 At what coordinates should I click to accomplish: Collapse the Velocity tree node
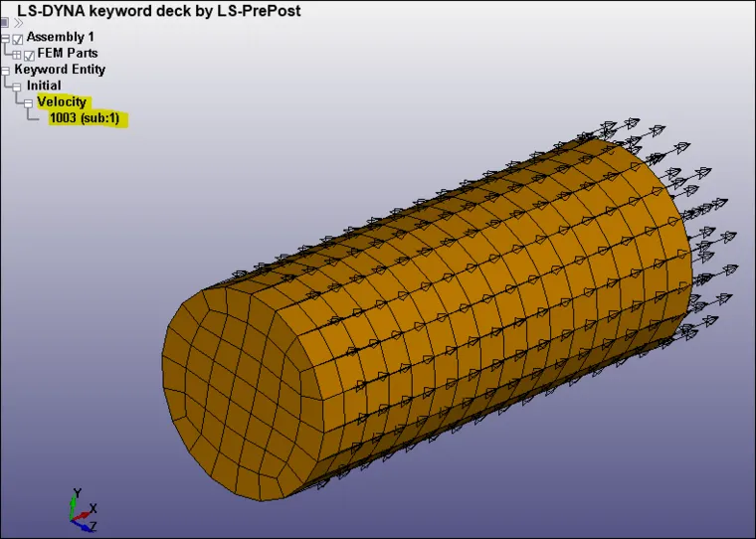[28, 103]
